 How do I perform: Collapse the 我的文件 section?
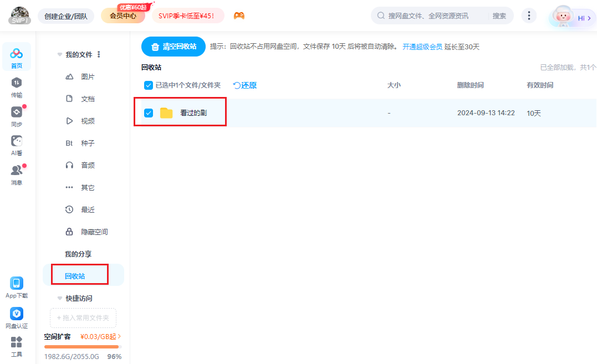coord(59,54)
